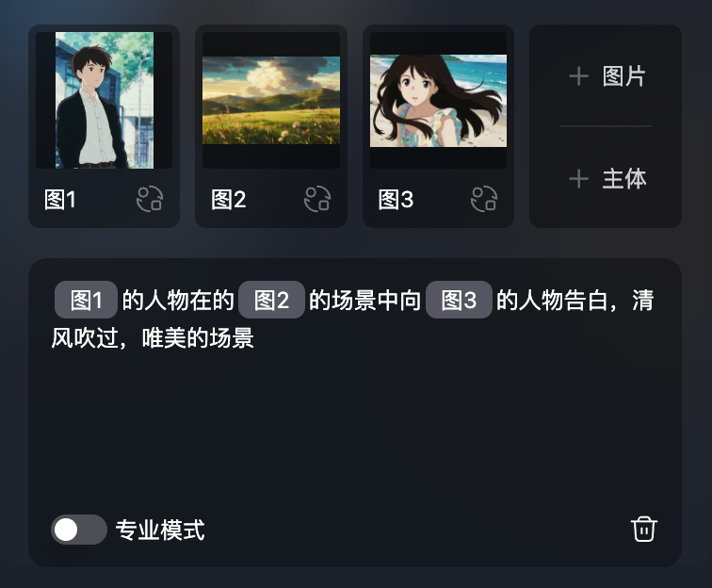Screen dimensions: 712x588
Task: Click the replace icon for 图1
Action: pyautogui.click(x=150, y=199)
